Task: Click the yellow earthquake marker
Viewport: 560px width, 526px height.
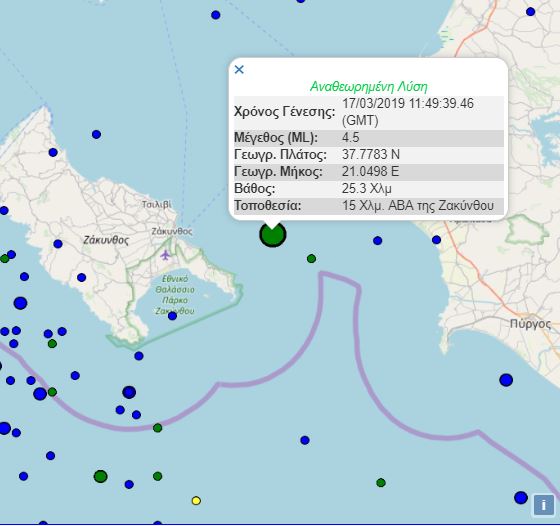Action: click(196, 501)
